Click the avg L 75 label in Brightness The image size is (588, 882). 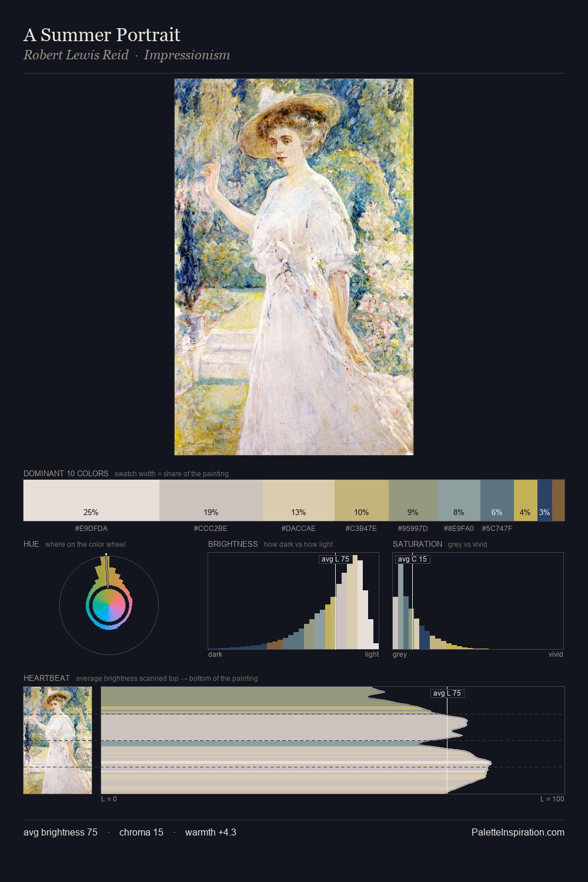click(x=335, y=559)
